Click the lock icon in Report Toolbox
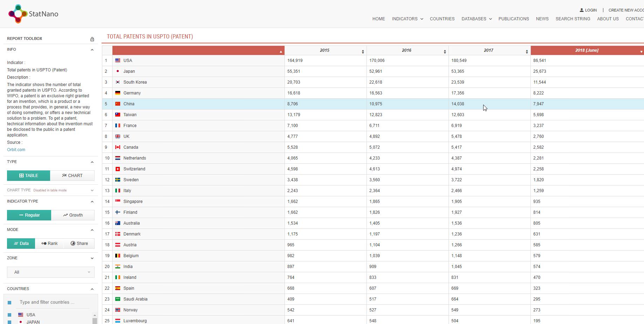 [x=92, y=39]
